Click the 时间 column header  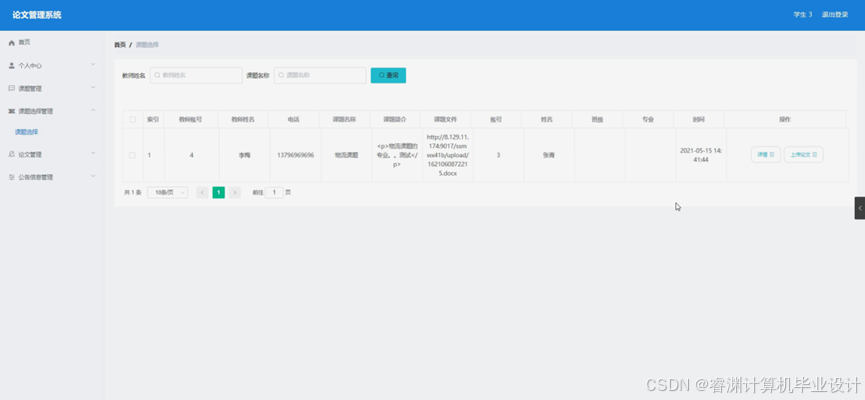pyautogui.click(x=698, y=119)
